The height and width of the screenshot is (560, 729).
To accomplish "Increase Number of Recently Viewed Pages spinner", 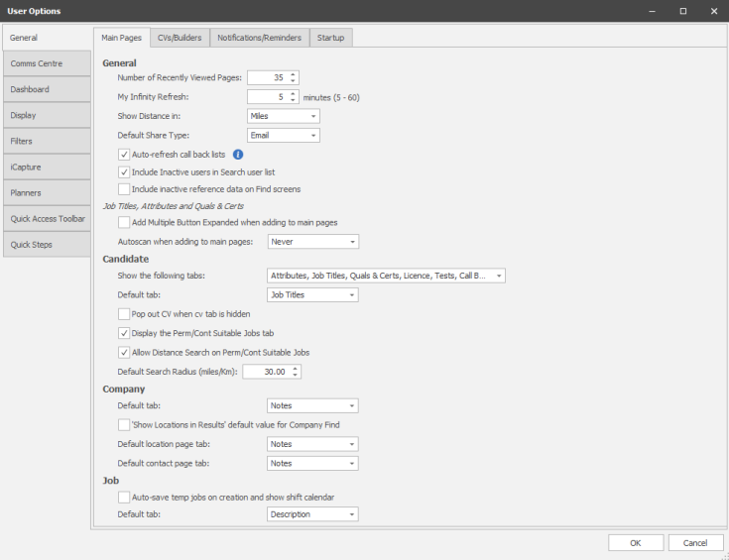I will (x=294, y=73).
